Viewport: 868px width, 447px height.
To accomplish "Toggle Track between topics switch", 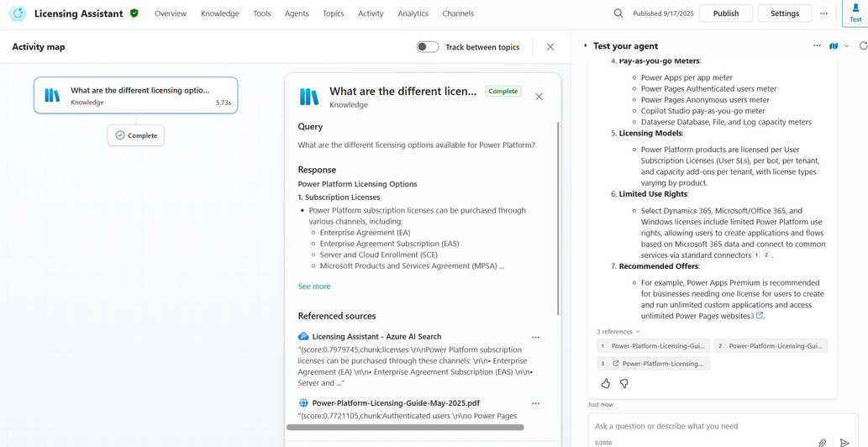I will click(x=428, y=47).
